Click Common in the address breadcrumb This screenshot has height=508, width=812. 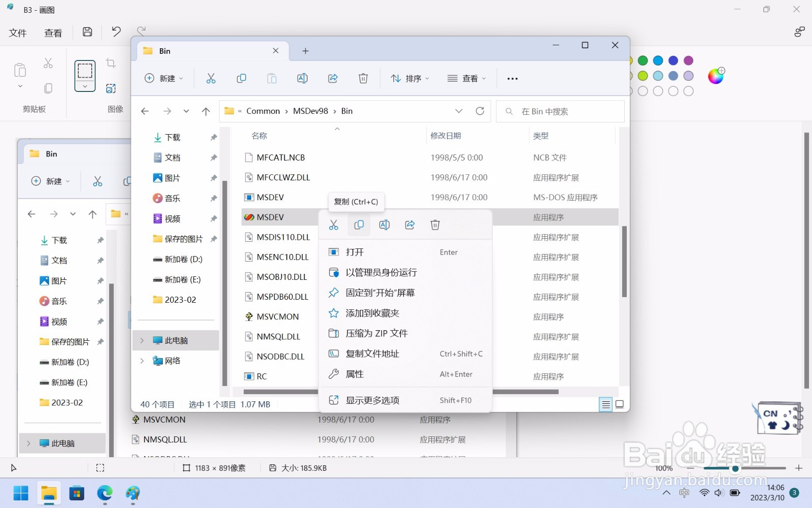(x=263, y=111)
